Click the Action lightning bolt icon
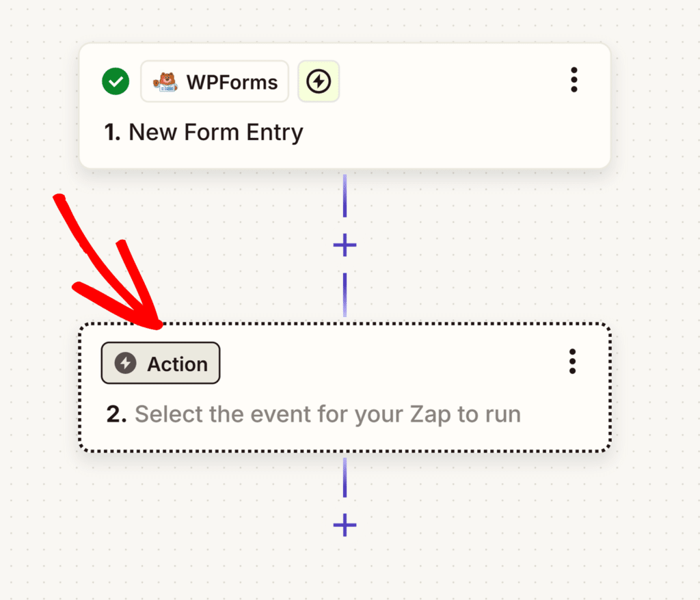The width and height of the screenshot is (700, 600). (x=126, y=363)
